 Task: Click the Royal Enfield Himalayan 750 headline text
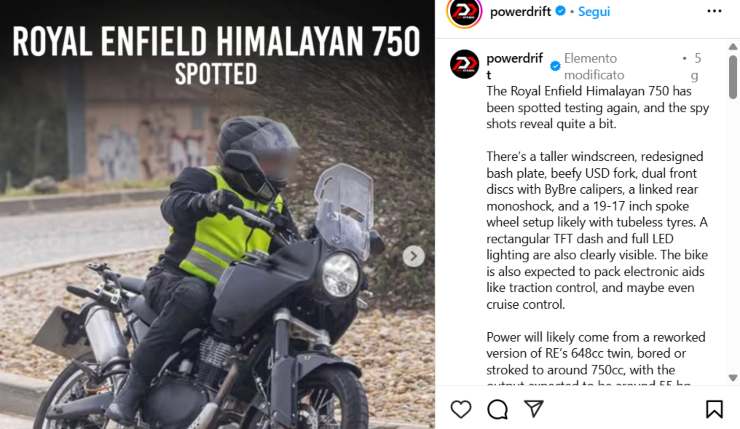pyautogui.click(x=216, y=42)
